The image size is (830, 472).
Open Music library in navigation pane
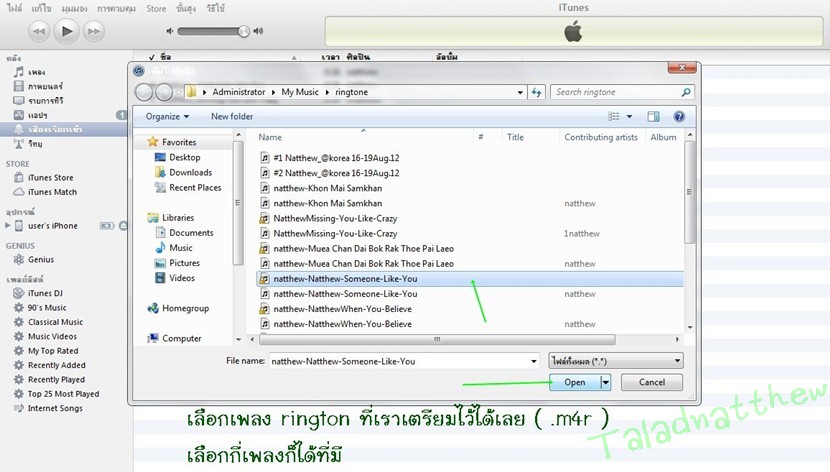tap(174, 248)
